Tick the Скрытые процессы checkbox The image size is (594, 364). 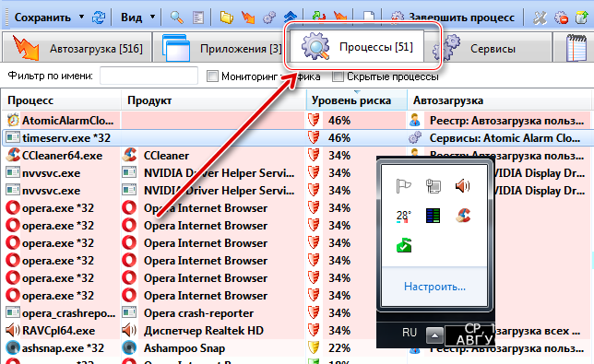338,76
